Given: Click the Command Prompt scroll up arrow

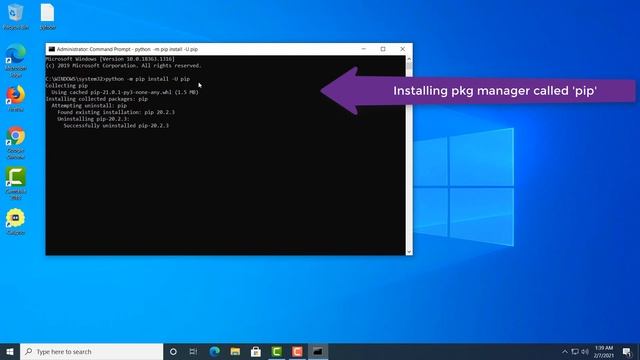Looking at the screenshot, I should (409, 59).
